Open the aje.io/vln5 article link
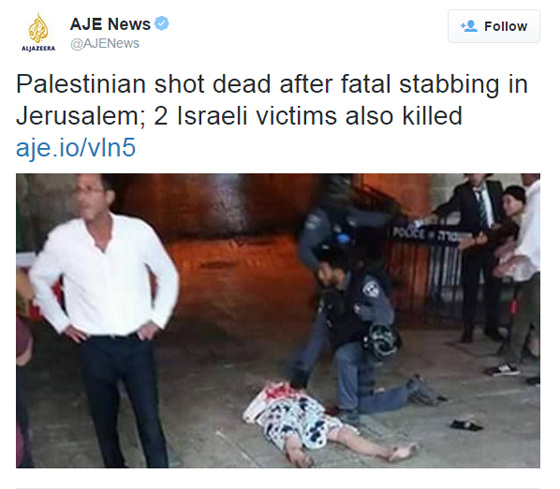 tap(76, 148)
